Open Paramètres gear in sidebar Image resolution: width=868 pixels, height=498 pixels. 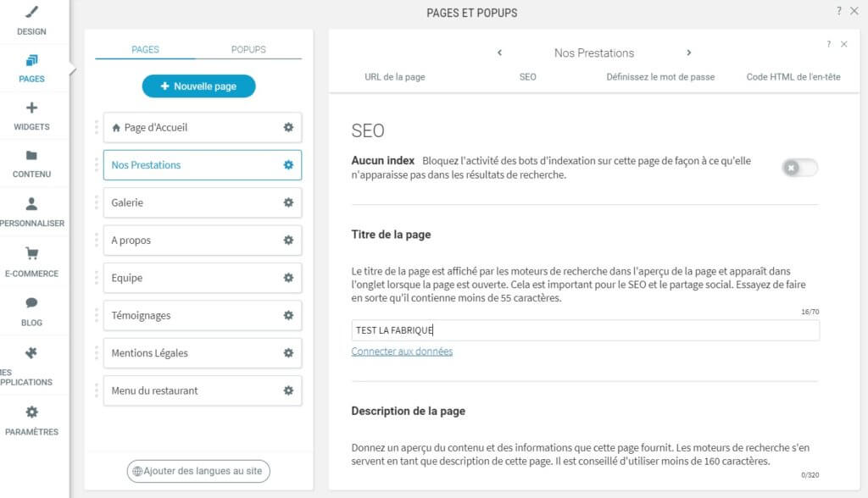pyautogui.click(x=31, y=420)
